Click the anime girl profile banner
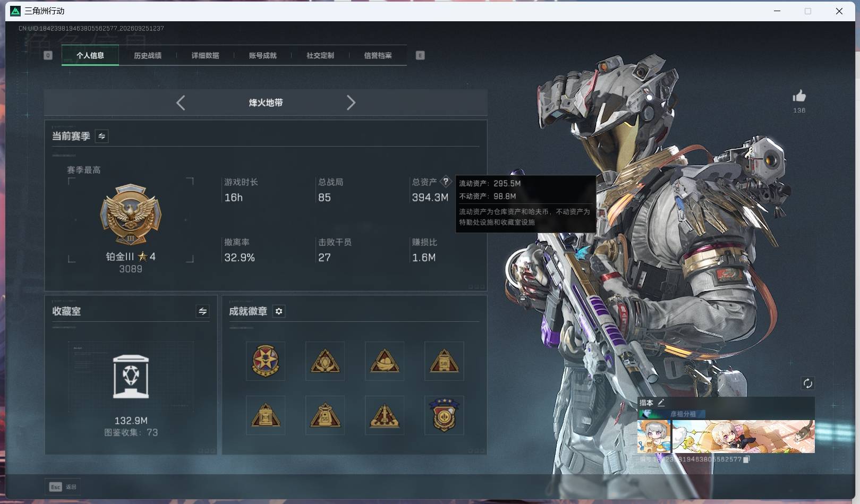This screenshot has height=504, width=860. (x=743, y=437)
